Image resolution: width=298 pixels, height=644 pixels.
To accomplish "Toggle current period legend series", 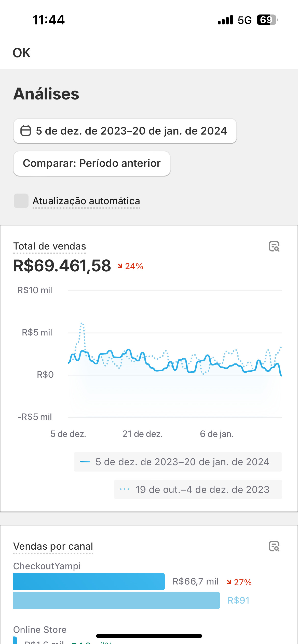I will 178,462.
